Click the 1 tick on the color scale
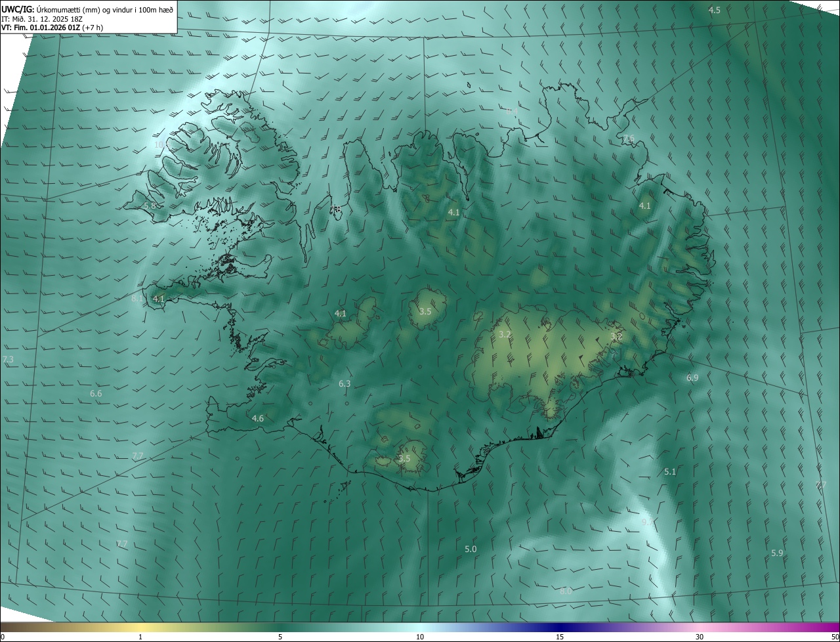This screenshot has height=642, width=840. (141, 637)
